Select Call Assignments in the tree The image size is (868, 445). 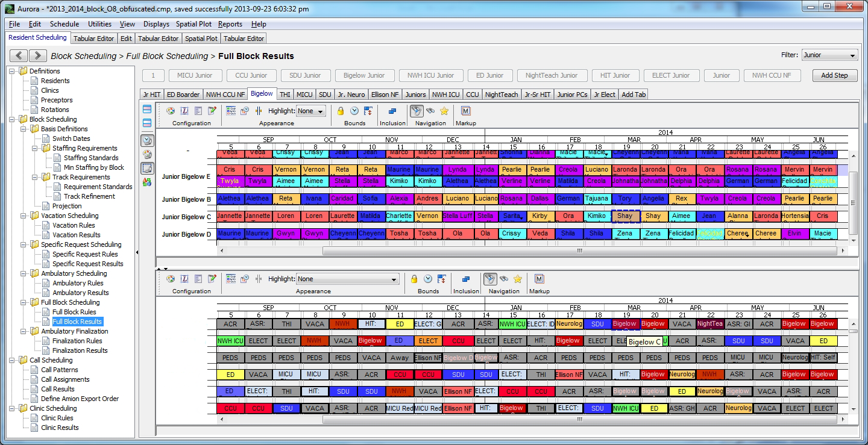(65, 379)
